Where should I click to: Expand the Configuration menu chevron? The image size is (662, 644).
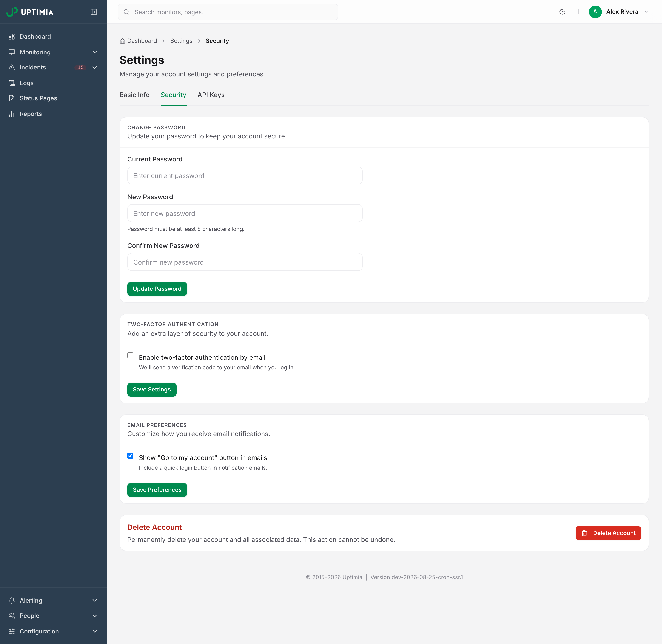click(95, 631)
